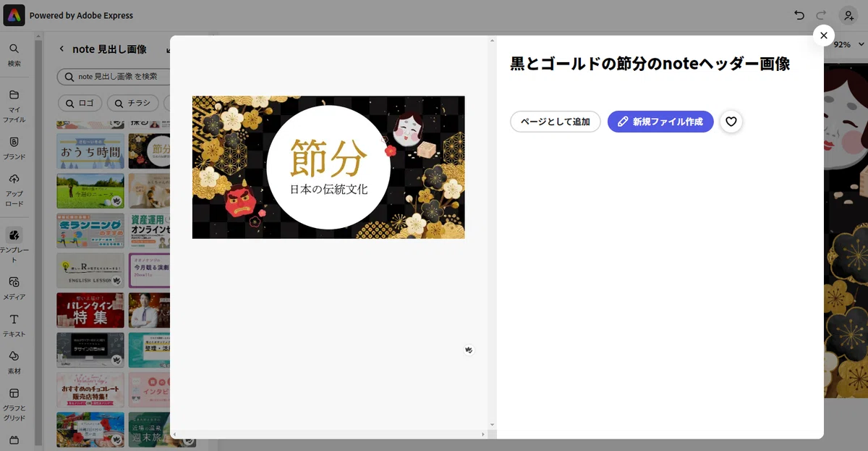The width and height of the screenshot is (868, 451).
Task: Open the グラフとグリッド panel
Action: click(x=14, y=404)
